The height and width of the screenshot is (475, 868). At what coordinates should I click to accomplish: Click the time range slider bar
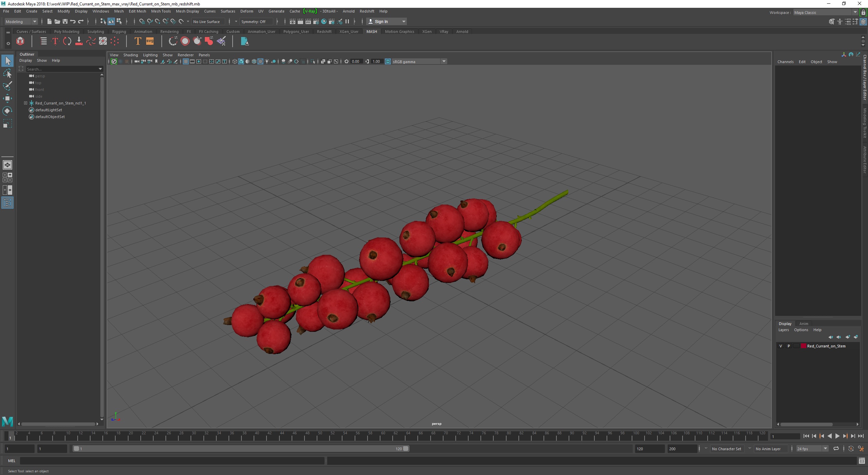[241, 449]
